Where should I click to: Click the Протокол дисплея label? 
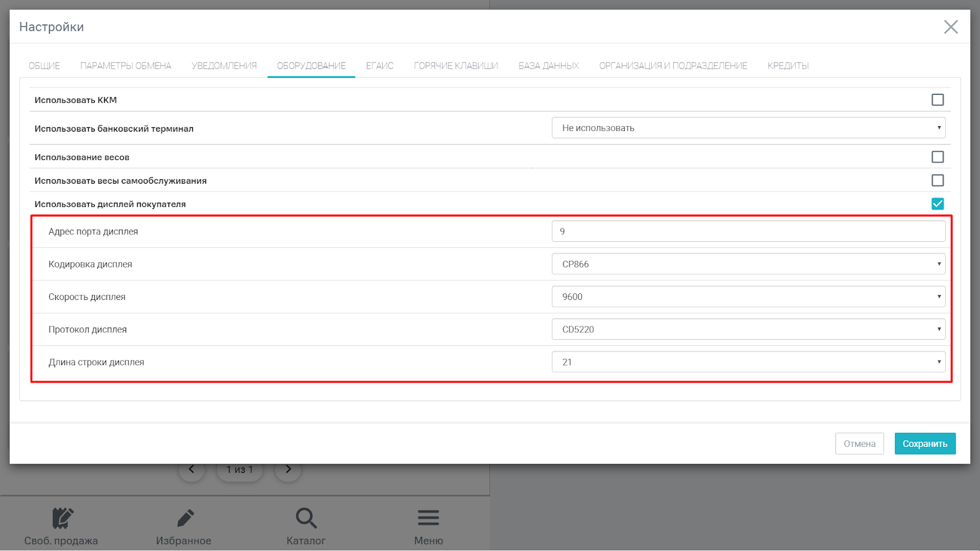pos(88,329)
